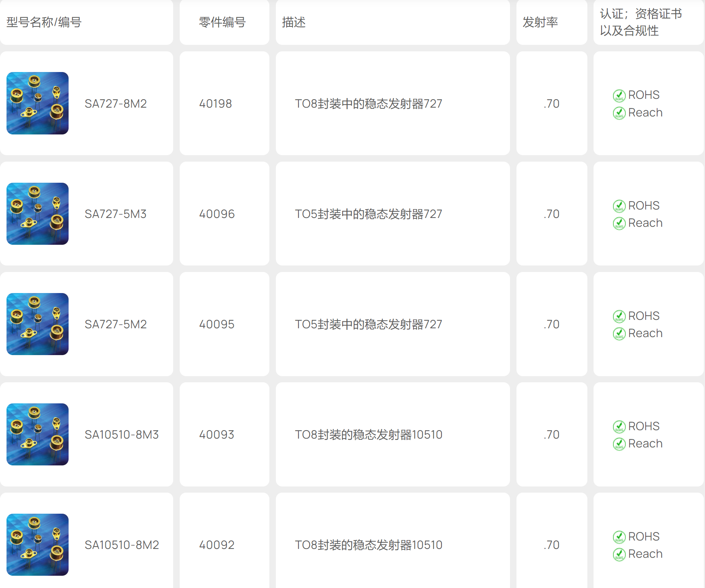Click Reach check icon in SA10510-8M3 row
The width and height of the screenshot is (705, 588).
619,444
